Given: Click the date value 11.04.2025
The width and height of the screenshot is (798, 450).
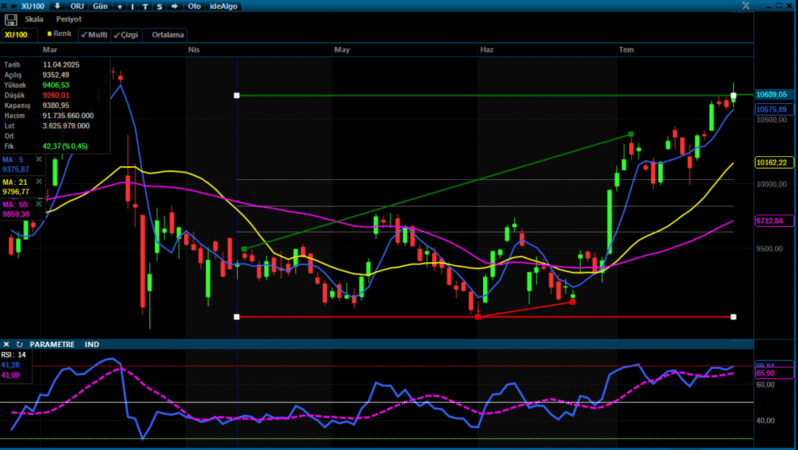Looking at the screenshot, I should (x=61, y=65).
